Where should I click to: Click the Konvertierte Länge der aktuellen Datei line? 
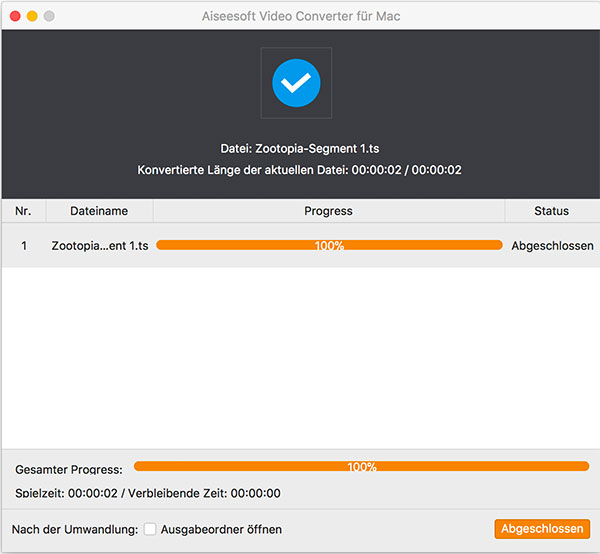point(299,170)
